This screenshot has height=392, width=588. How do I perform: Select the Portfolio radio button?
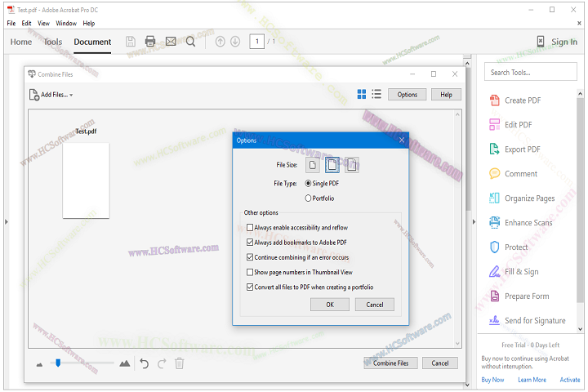click(x=308, y=198)
